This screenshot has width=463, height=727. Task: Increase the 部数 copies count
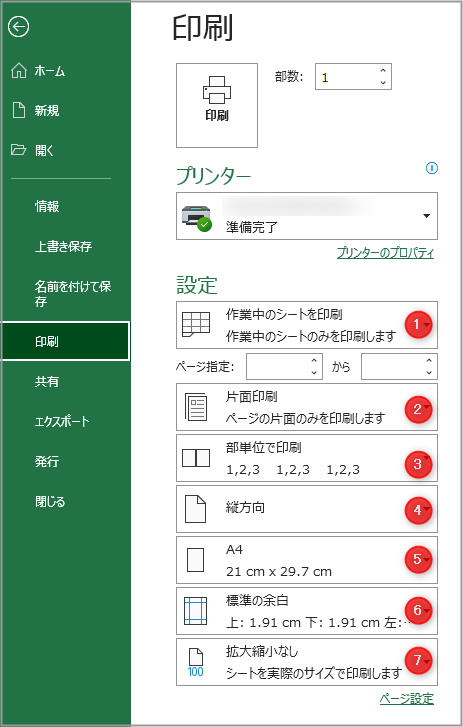pyautogui.click(x=383, y=70)
